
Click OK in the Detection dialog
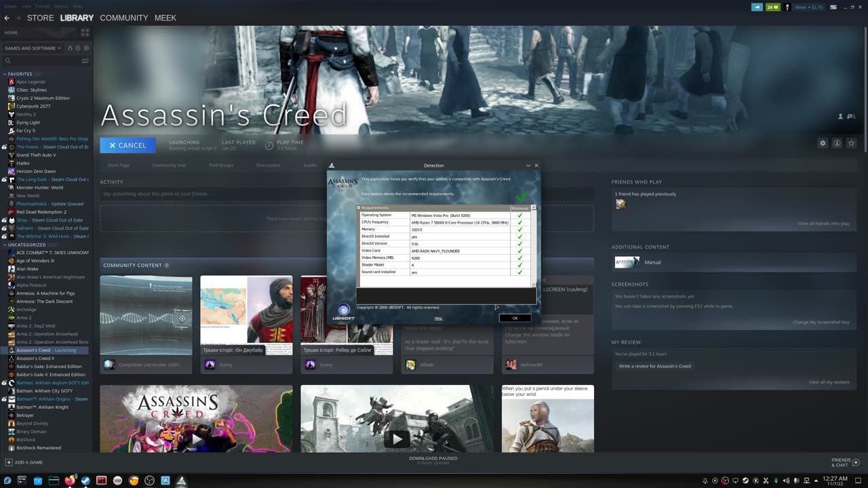[x=515, y=318]
